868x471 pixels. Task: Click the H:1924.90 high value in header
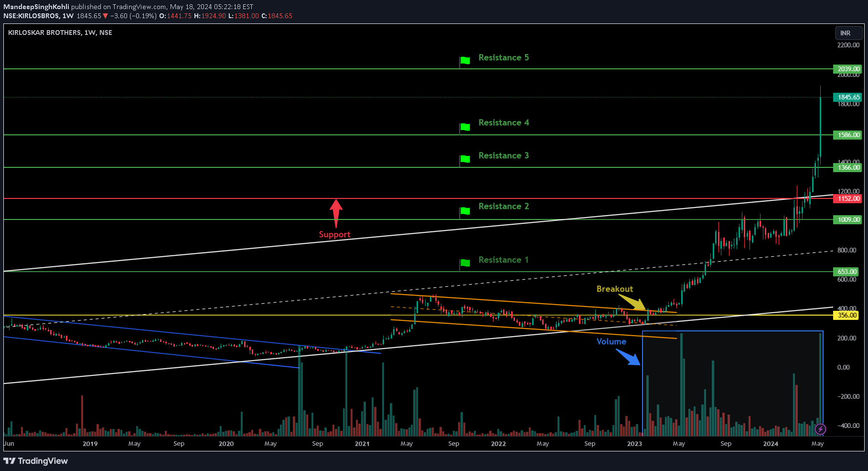click(210, 16)
